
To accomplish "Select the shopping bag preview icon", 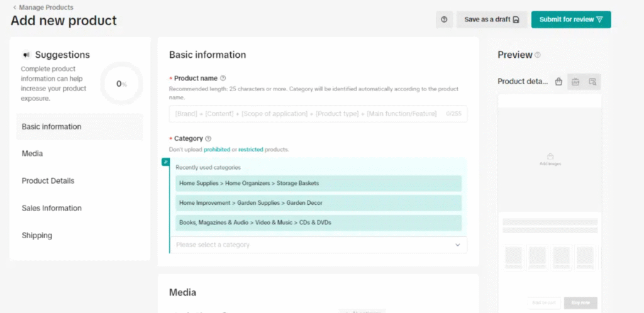I will [x=558, y=82].
